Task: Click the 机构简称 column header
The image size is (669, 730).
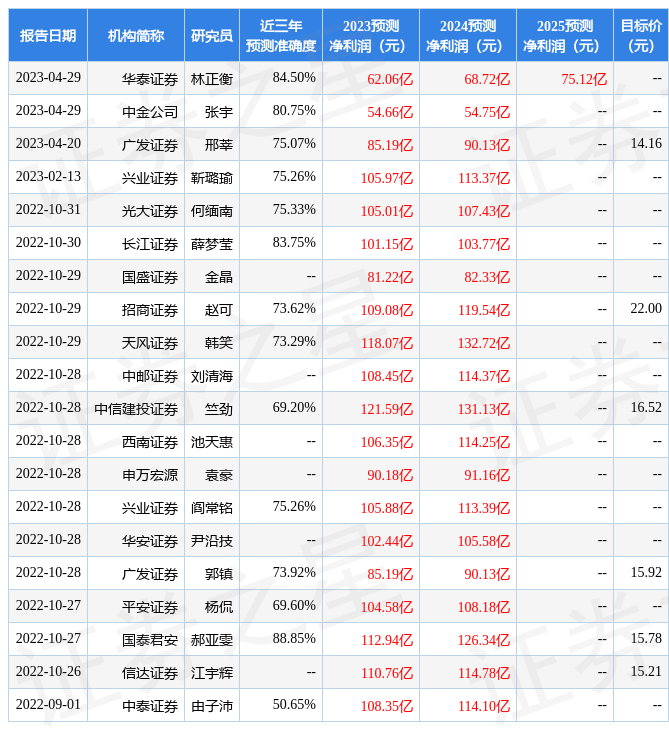Action: (136, 35)
